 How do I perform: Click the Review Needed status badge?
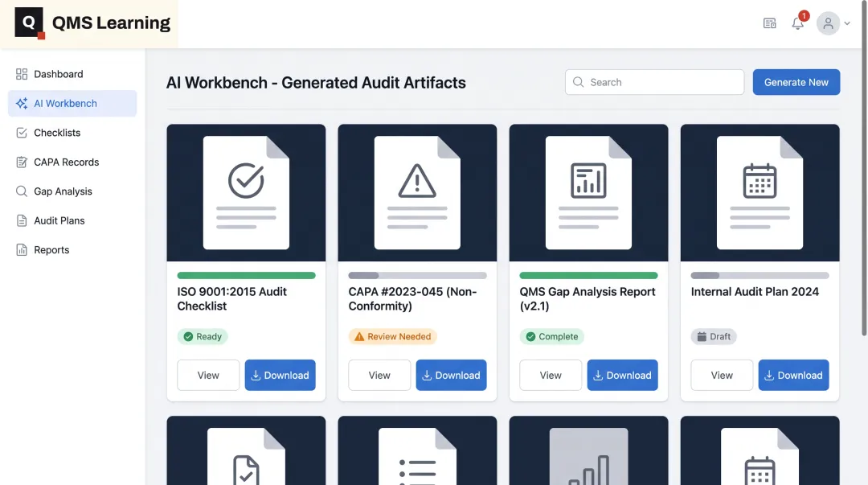tap(392, 336)
